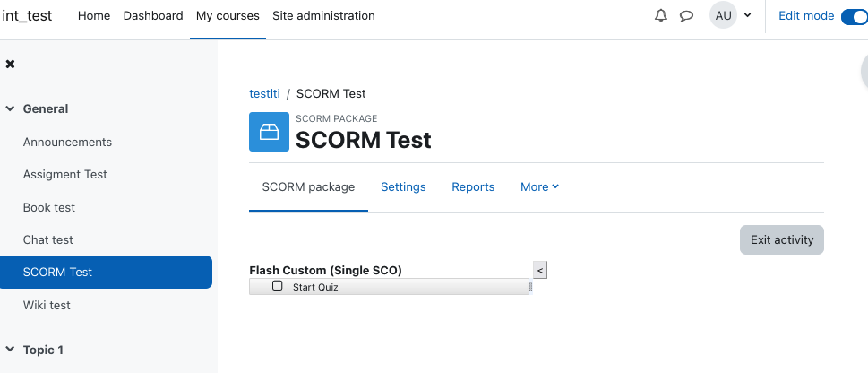Click the Exit activity button
Viewport: 868px width, 373px height.
click(782, 240)
